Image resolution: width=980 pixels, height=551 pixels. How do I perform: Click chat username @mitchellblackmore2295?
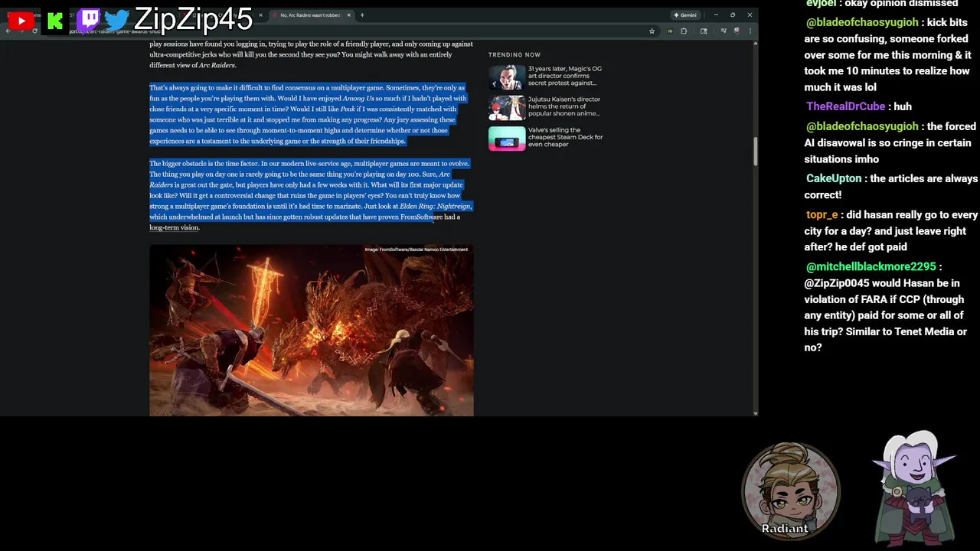tap(871, 266)
